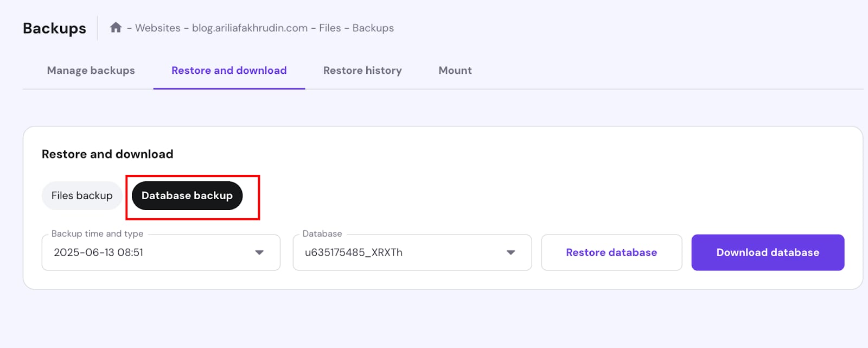This screenshot has height=348, width=868.
Task: Expand the Database dropdown arrow
Action: [x=510, y=252]
